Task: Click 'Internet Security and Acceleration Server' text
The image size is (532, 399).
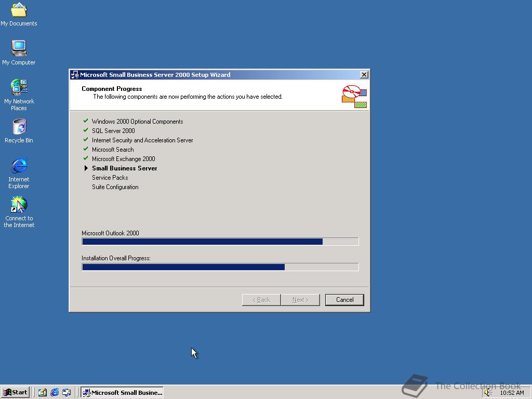Action: click(x=142, y=140)
